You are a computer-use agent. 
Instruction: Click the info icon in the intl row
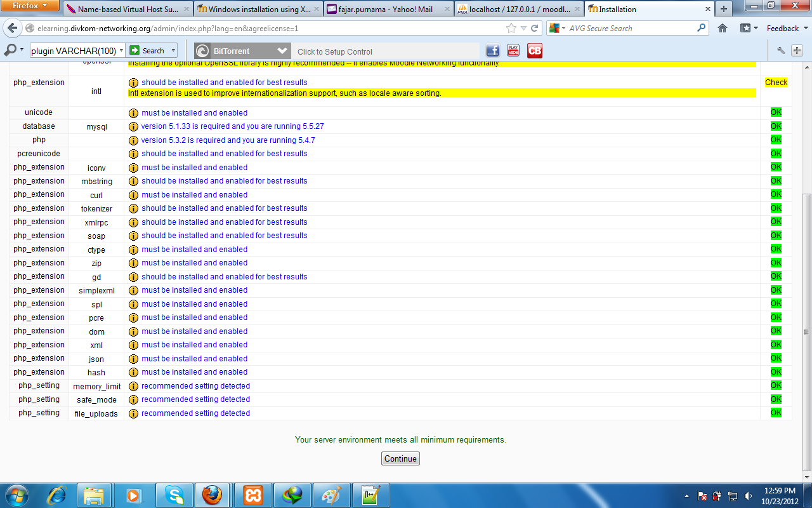point(133,83)
